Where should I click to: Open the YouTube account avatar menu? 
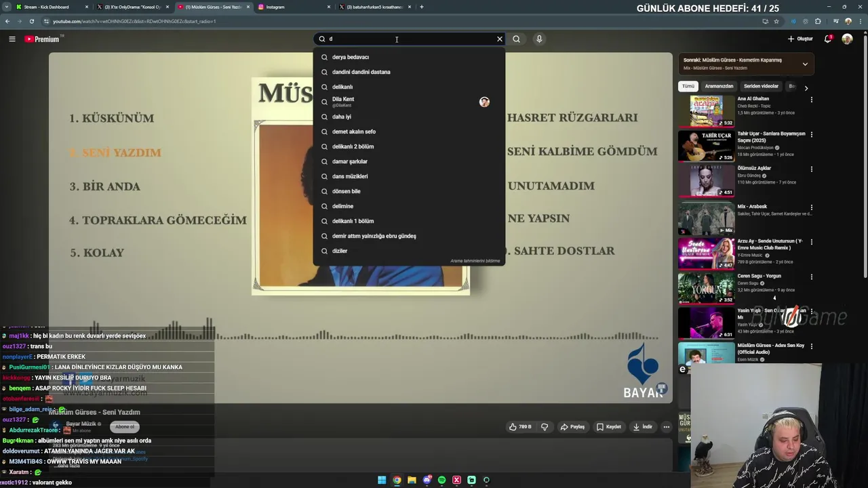847,39
